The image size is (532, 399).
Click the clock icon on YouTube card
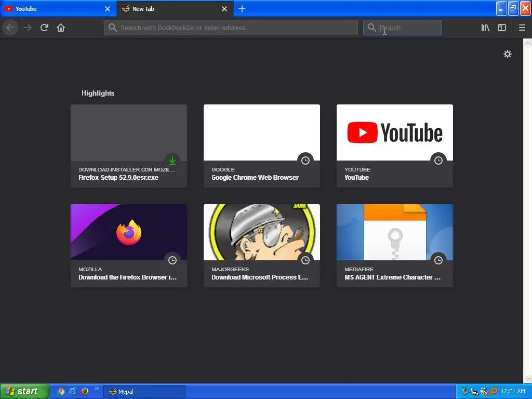pyautogui.click(x=438, y=161)
